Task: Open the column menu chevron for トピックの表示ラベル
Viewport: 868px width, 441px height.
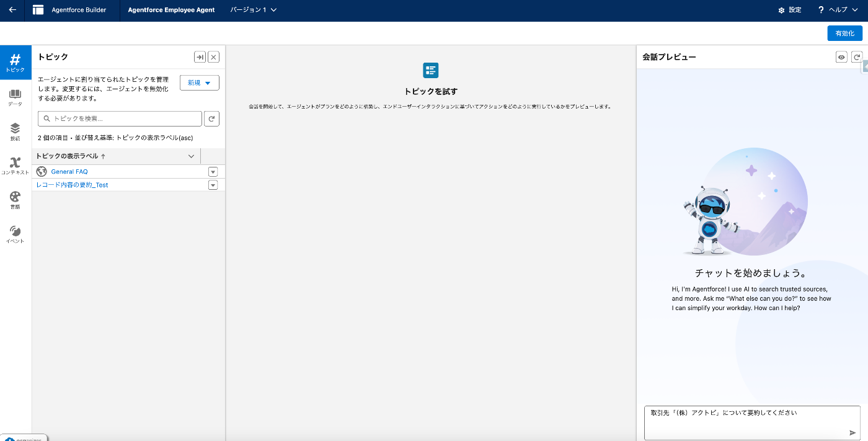Action: tap(191, 156)
